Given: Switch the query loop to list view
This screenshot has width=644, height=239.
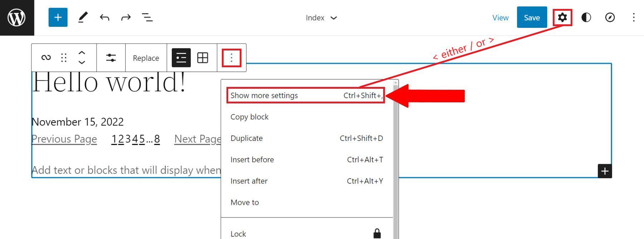Looking at the screenshot, I should (x=181, y=57).
